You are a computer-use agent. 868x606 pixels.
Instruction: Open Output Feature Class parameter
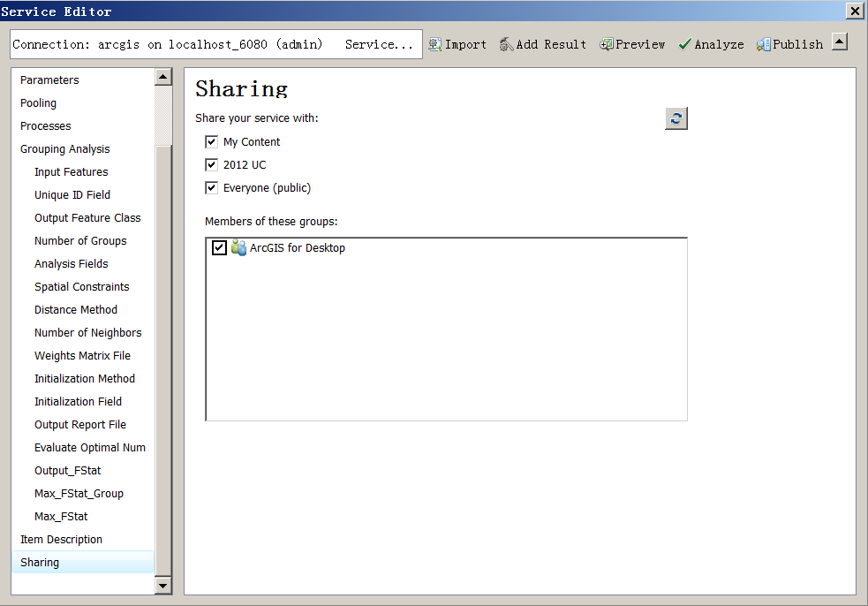click(87, 217)
